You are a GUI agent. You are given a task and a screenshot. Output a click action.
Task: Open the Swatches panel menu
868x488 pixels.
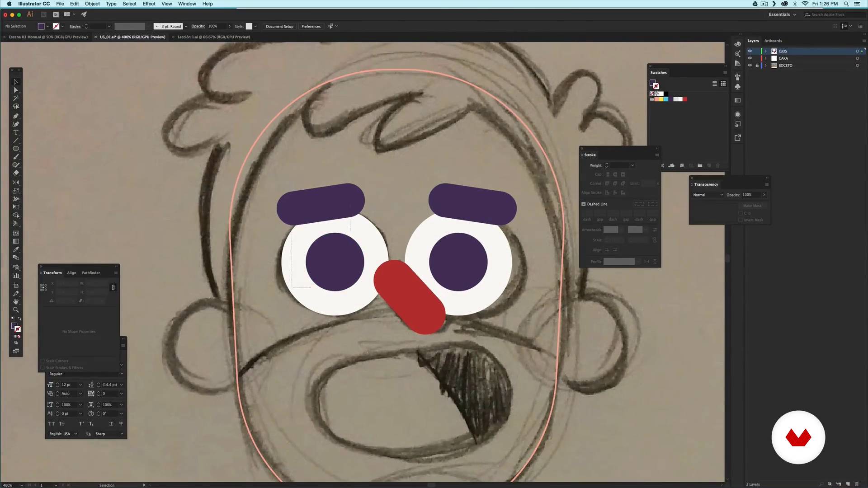point(725,73)
